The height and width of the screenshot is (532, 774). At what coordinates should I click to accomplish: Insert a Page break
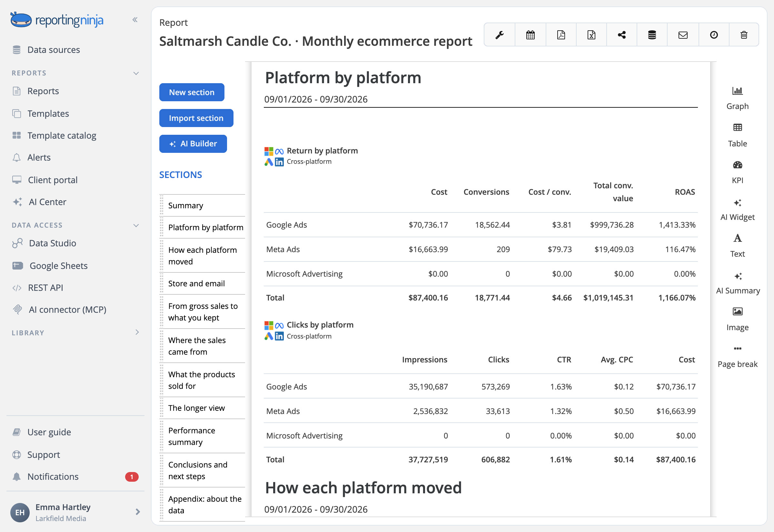tap(737, 357)
